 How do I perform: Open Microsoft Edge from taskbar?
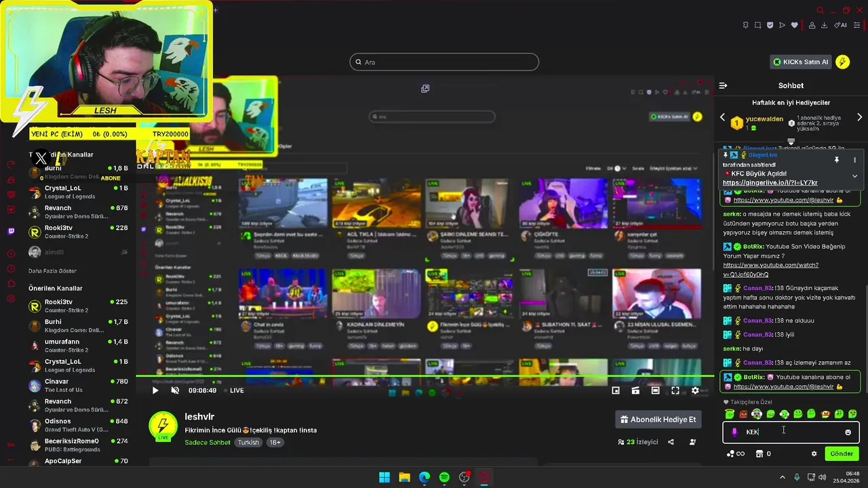point(425,477)
